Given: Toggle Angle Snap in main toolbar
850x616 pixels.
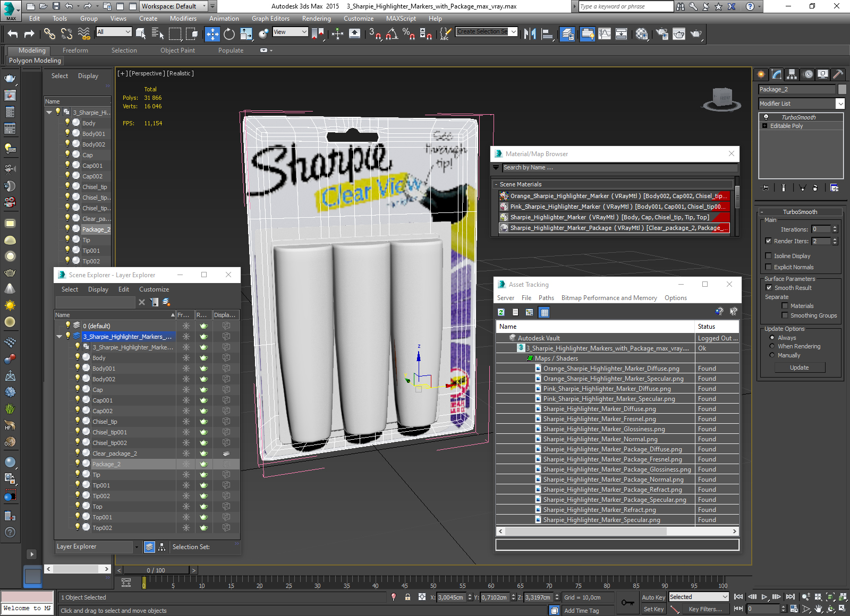Looking at the screenshot, I should (392, 34).
